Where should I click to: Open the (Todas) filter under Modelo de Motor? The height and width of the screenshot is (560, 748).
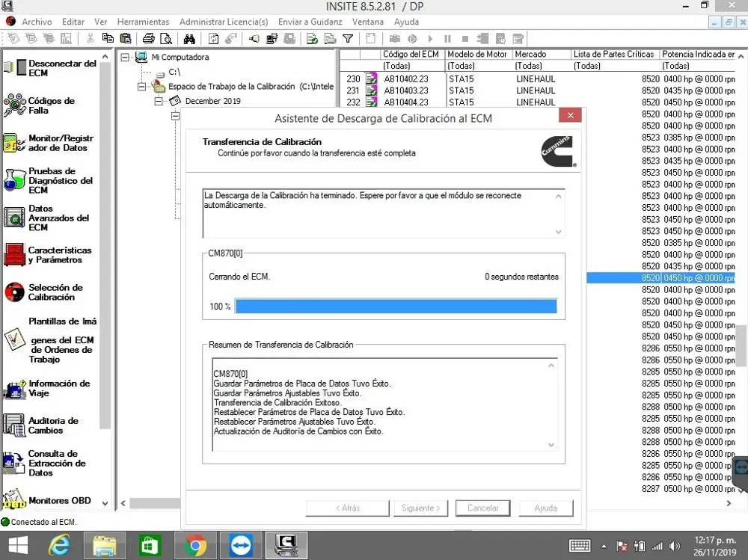[479, 66]
